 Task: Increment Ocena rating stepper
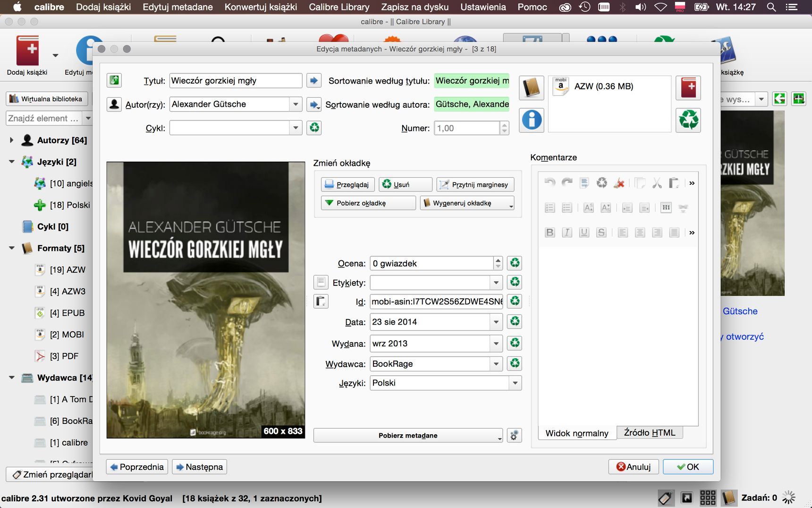[x=498, y=260]
